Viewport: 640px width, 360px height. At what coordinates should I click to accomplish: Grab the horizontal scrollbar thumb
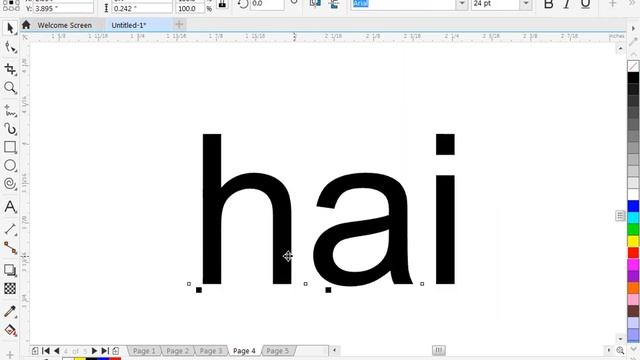[439, 350]
